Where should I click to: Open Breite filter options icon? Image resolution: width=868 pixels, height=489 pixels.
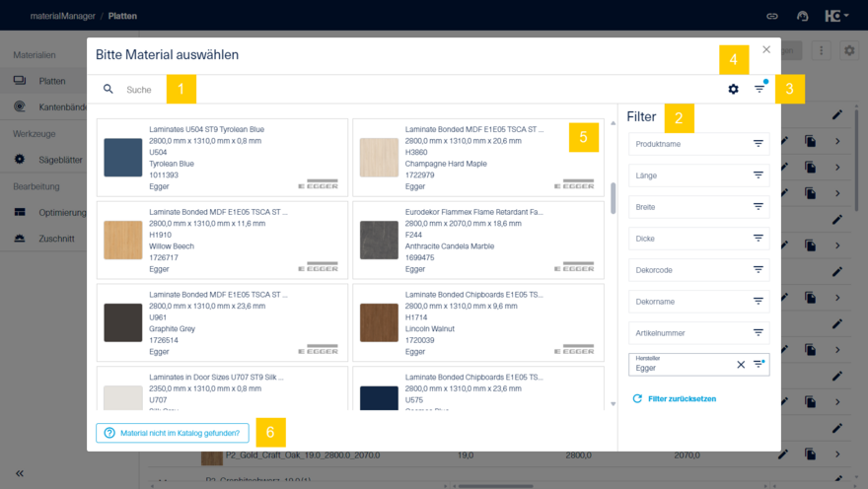pyautogui.click(x=758, y=207)
